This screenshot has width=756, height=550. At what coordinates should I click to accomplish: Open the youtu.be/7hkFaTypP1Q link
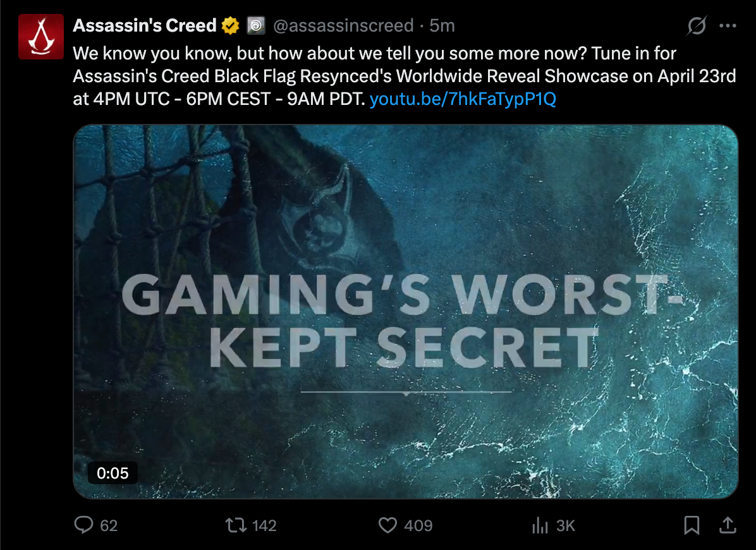click(x=463, y=99)
